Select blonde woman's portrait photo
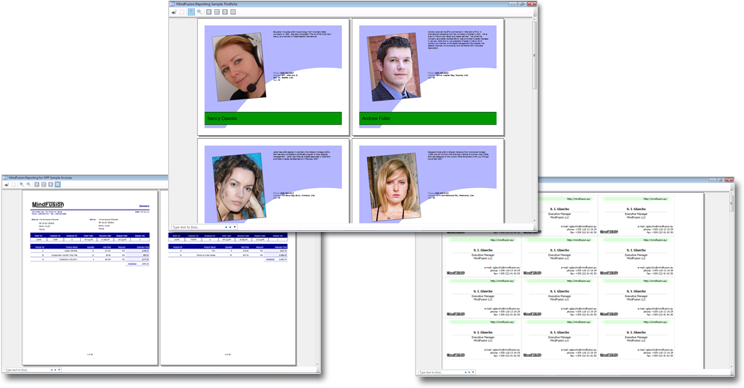 tap(394, 187)
